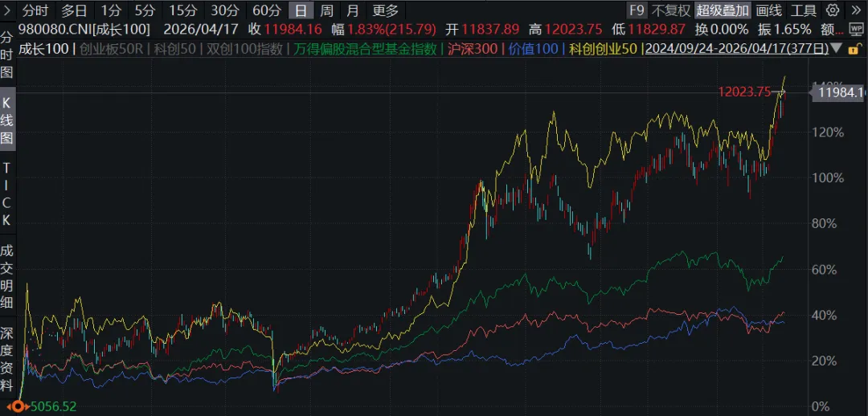This screenshot has width=868, height=416.
Task: Select the 周 weekly interval
Action: pos(326,10)
